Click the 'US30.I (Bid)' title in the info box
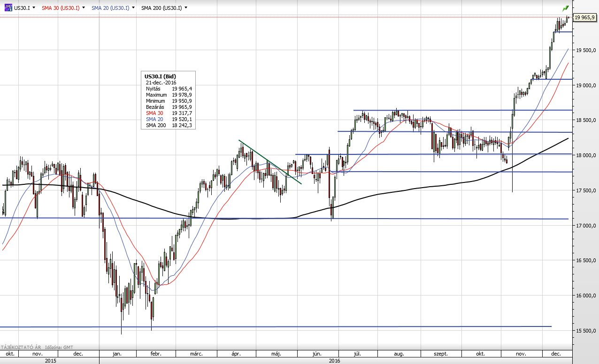599x364 pixels. point(161,76)
